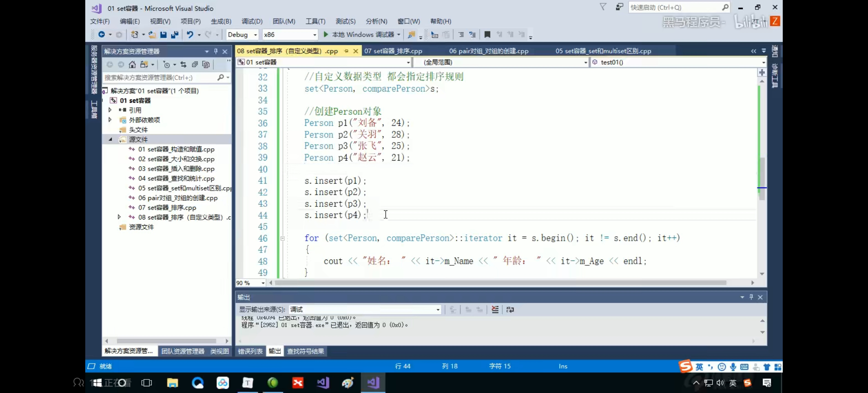Click the New Project icon on the toolbar
868x393 pixels.
[x=135, y=34]
